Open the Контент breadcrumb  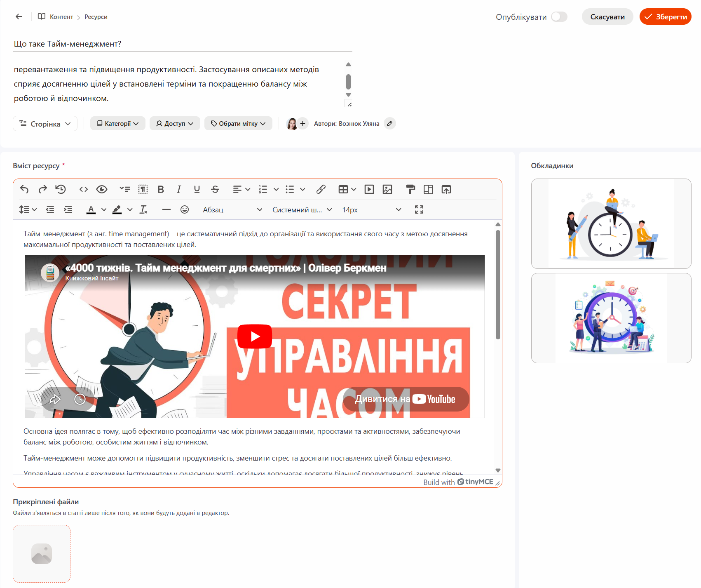tap(61, 17)
